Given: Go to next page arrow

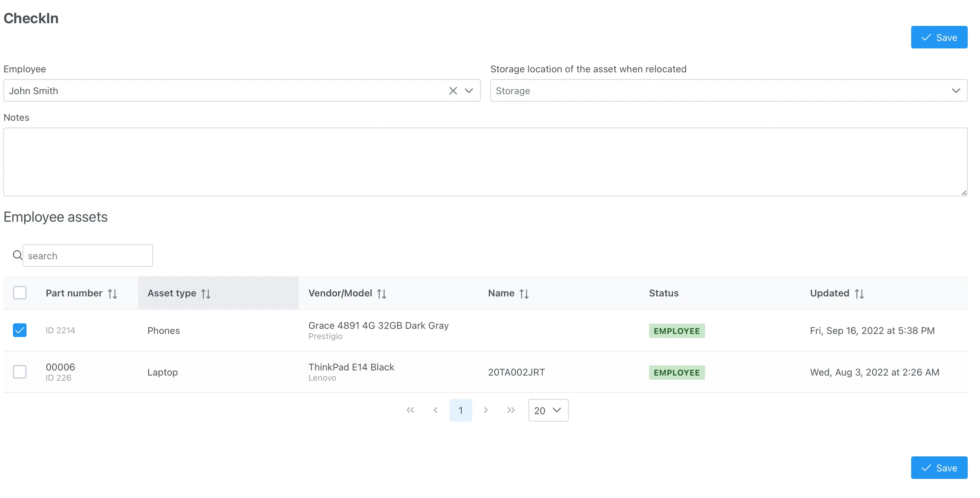Looking at the screenshot, I should [486, 410].
